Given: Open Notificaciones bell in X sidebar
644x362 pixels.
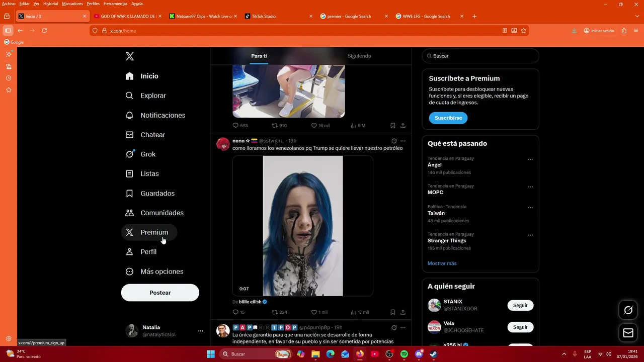Looking at the screenshot, I should click(x=155, y=115).
